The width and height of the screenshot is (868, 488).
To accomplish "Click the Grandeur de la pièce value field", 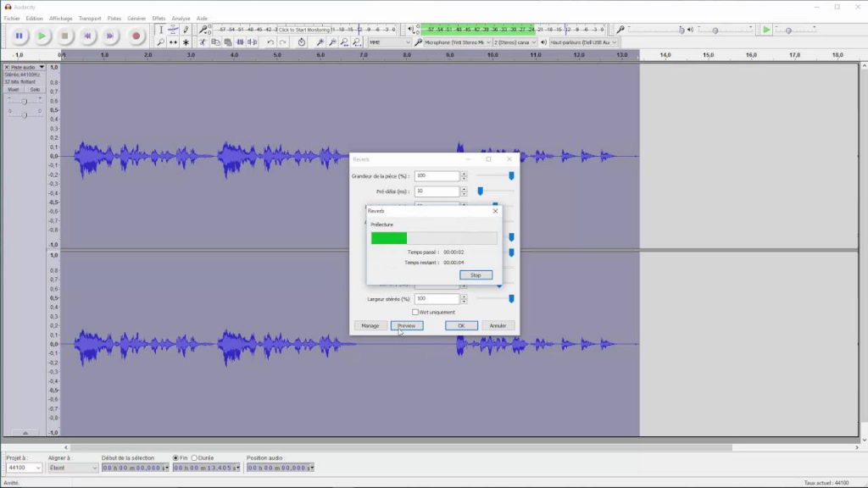I will [x=437, y=176].
